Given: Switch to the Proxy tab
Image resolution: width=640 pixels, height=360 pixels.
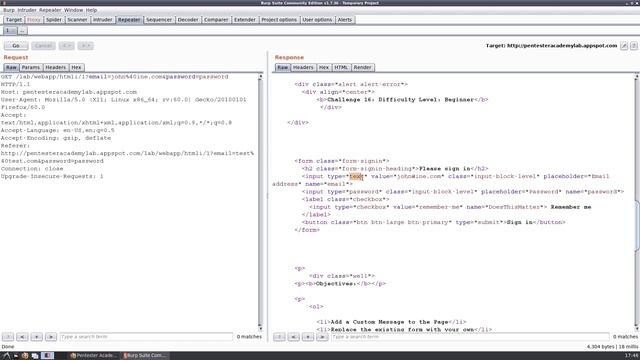Looking at the screenshot, I should point(33,20).
